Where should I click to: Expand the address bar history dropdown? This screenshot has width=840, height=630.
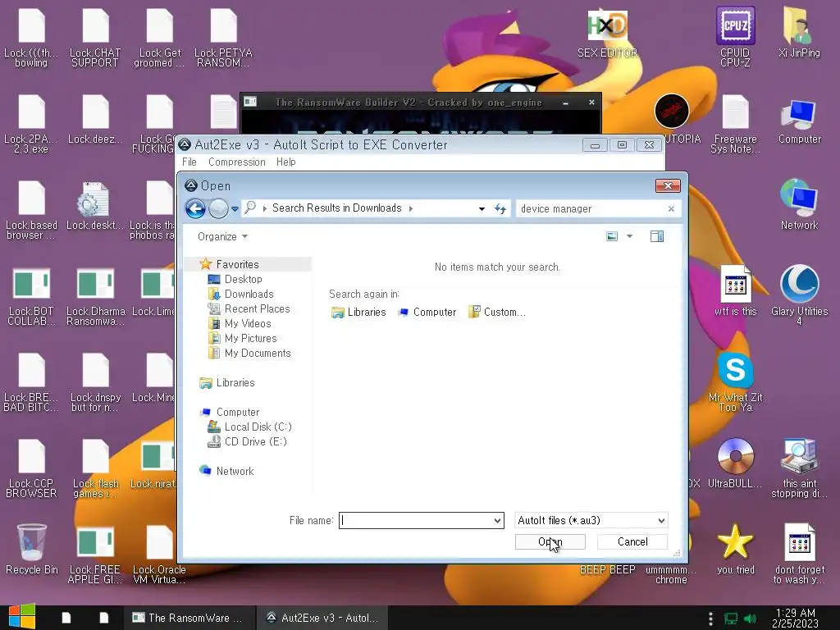[482, 209]
